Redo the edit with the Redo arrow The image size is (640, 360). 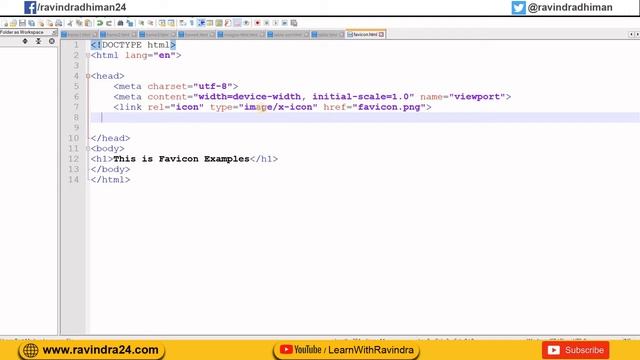109,23
